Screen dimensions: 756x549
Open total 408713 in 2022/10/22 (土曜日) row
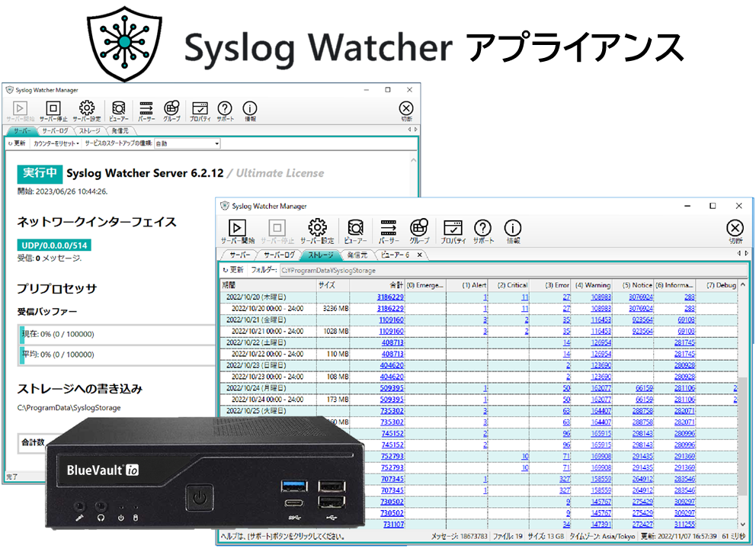coord(392,342)
